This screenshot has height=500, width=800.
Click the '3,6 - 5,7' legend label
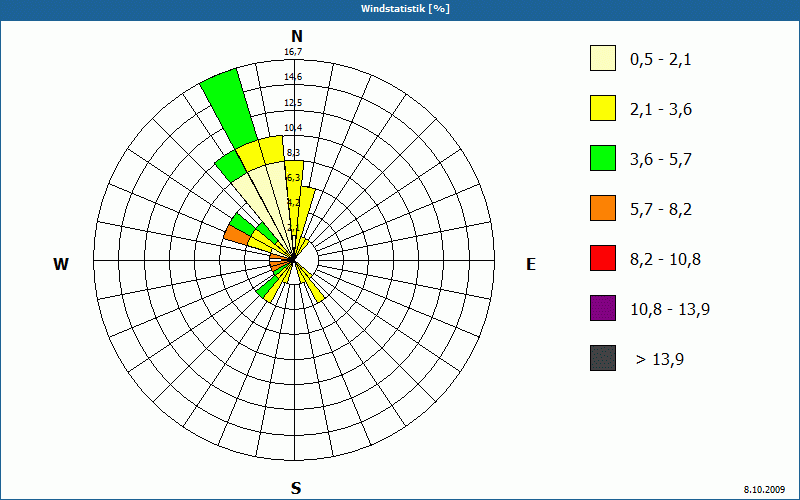(x=661, y=160)
